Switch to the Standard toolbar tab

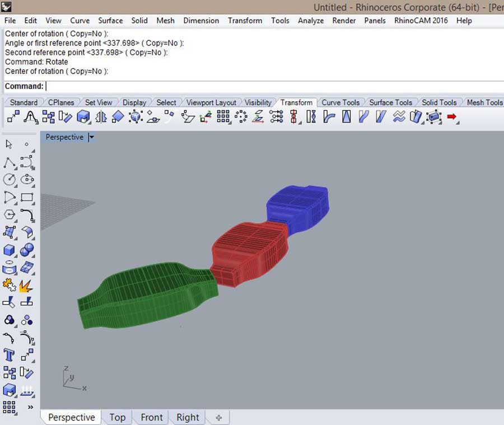[24, 102]
